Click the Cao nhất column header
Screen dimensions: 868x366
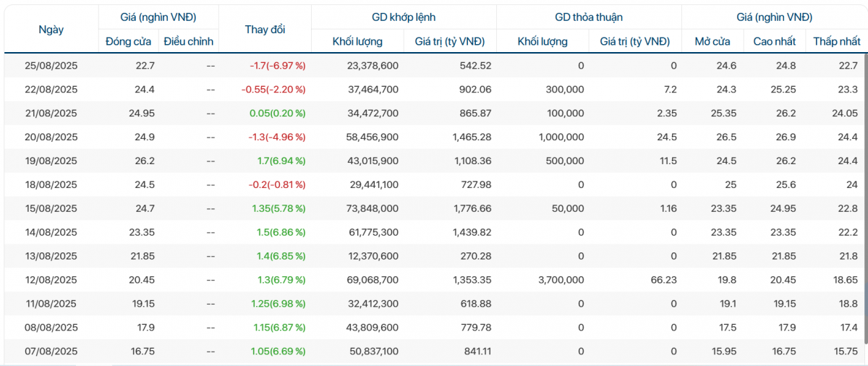(x=773, y=41)
